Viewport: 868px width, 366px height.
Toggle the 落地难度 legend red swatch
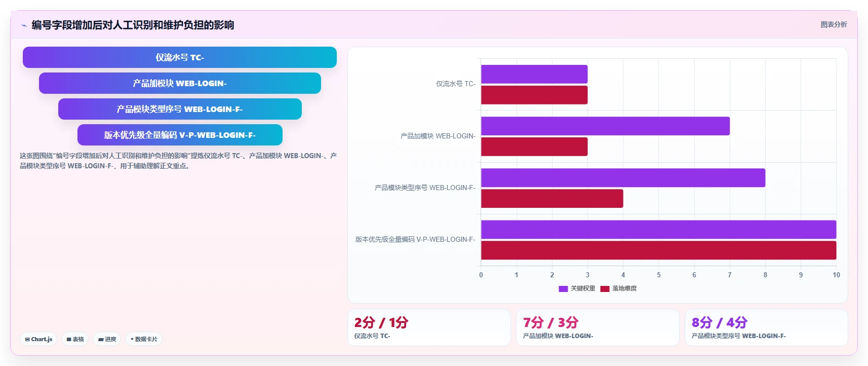click(x=605, y=288)
